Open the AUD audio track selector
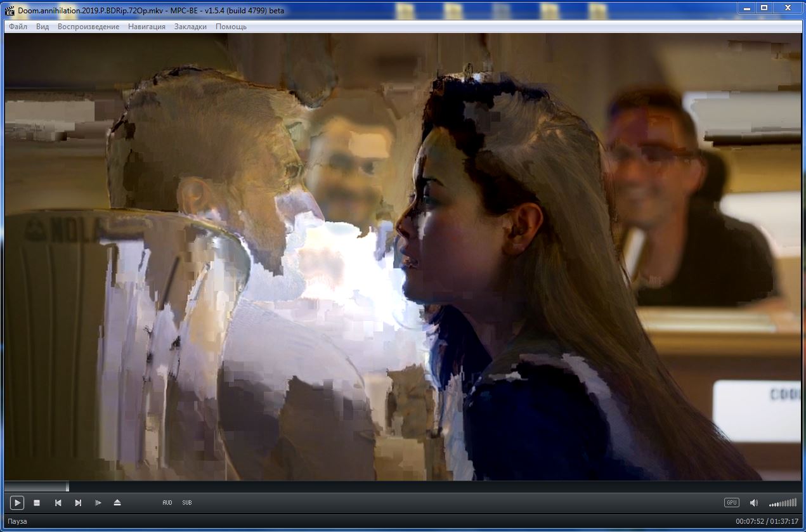This screenshot has width=806, height=532. coord(167,503)
